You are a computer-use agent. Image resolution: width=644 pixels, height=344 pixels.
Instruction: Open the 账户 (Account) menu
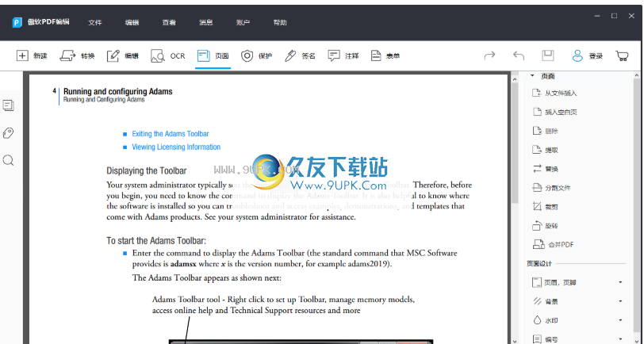(243, 22)
